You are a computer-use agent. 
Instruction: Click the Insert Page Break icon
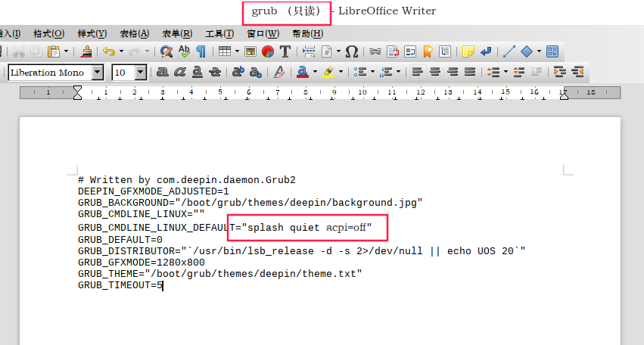pos(309,51)
